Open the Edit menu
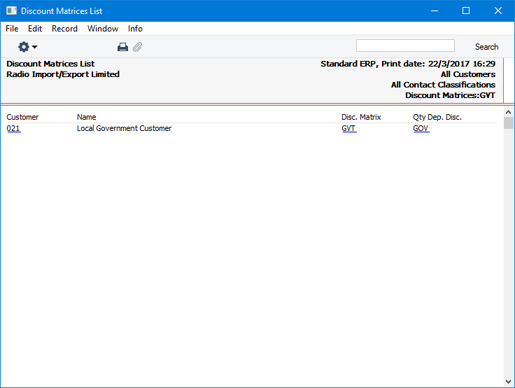 tap(35, 29)
